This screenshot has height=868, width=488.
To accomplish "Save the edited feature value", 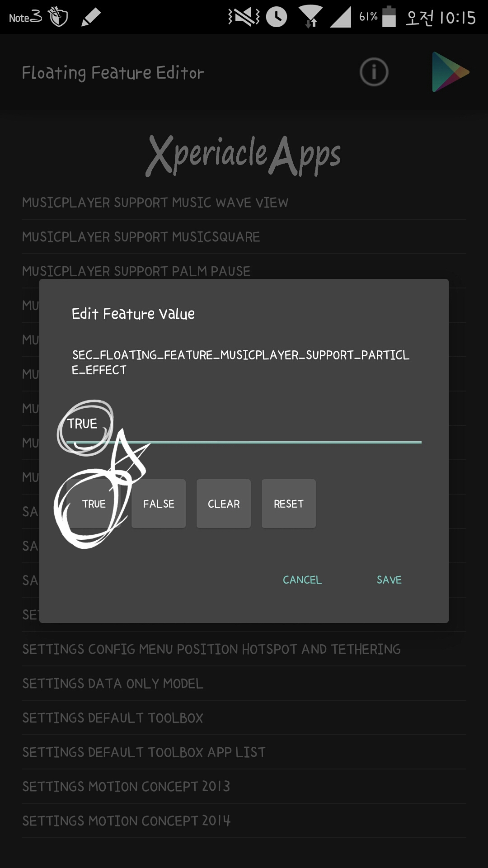I will point(389,580).
